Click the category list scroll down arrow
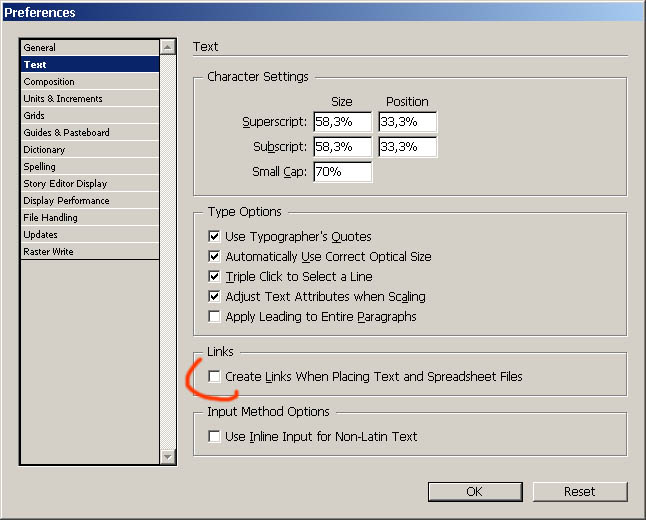The width and height of the screenshot is (646, 520). click(168, 457)
